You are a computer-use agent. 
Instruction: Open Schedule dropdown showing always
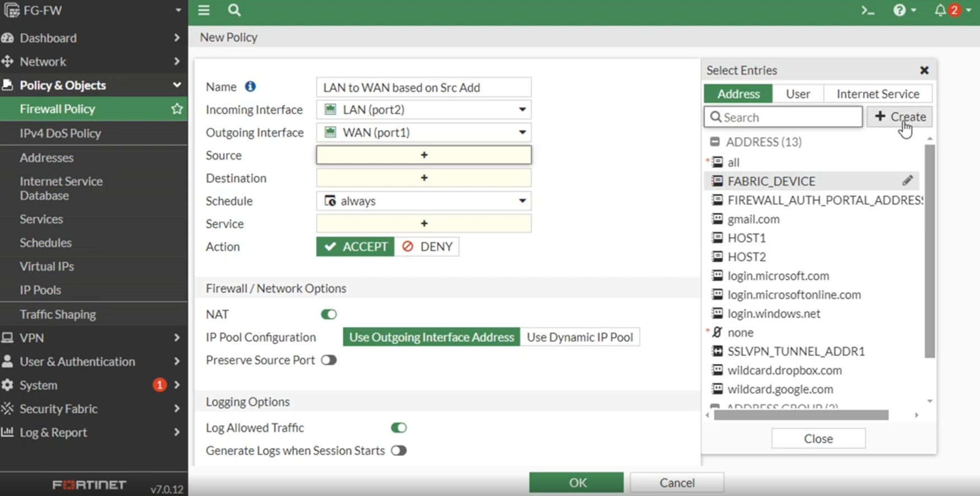[x=423, y=201]
